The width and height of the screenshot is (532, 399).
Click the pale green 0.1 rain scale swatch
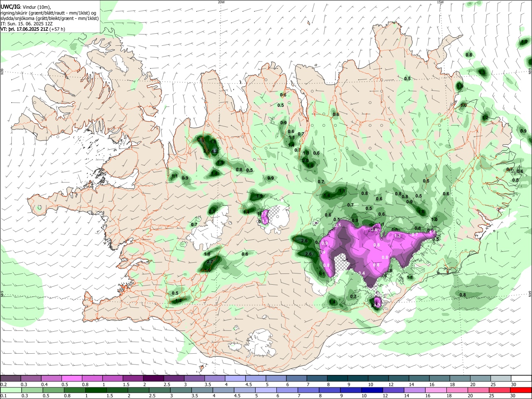coord(11,390)
